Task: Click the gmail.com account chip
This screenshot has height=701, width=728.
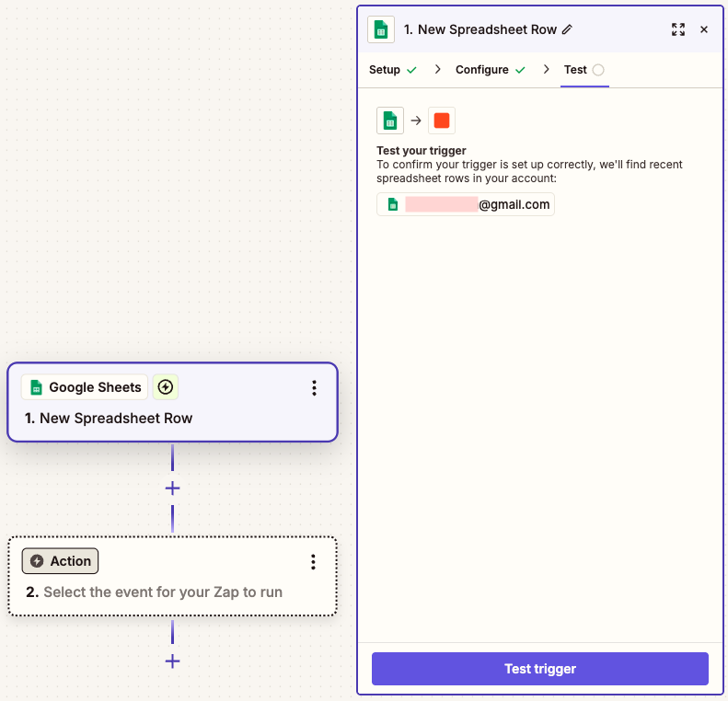Action: (x=465, y=204)
